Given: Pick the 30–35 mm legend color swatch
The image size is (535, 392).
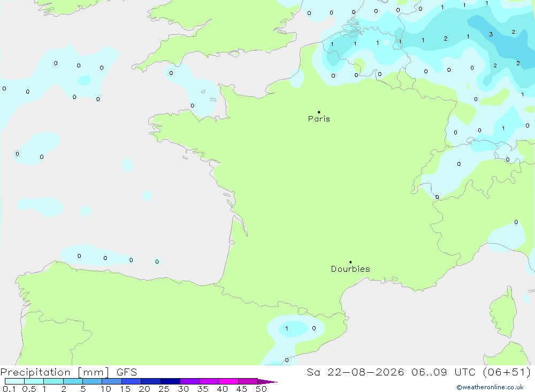Looking at the screenshot, I should (190, 381).
